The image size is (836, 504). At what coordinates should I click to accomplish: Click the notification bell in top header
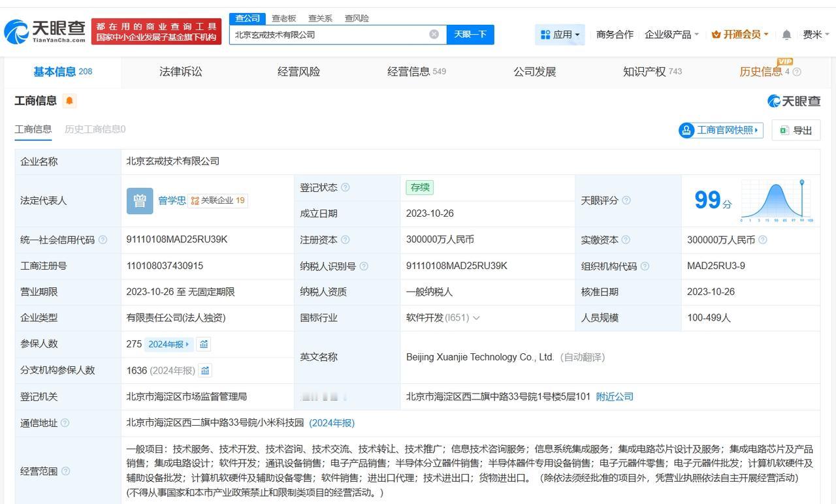[x=786, y=35]
